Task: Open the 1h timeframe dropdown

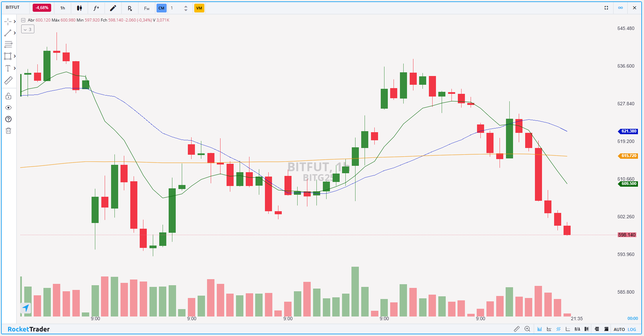Action: pos(63,8)
